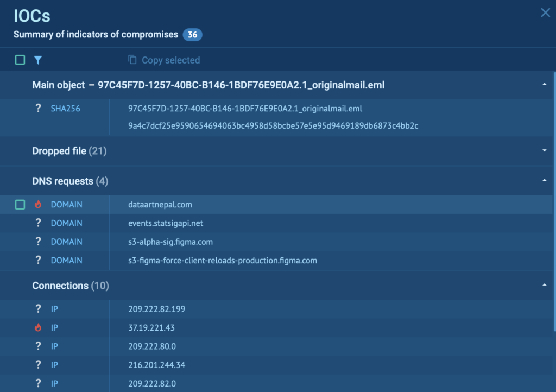Open the IOC filter funnel

coord(38,60)
